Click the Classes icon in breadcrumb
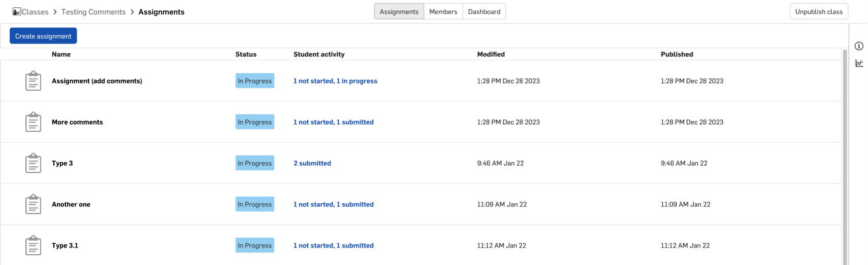 (x=17, y=11)
